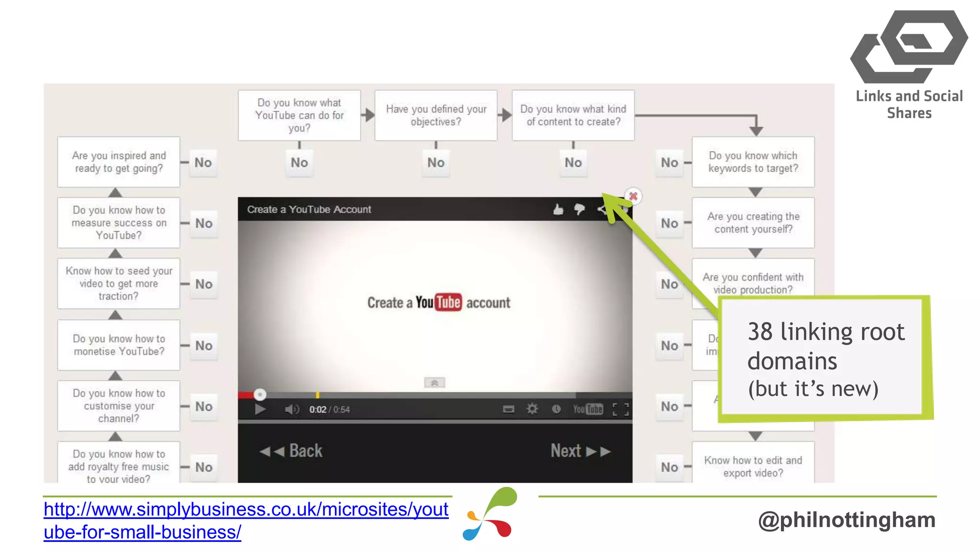Select 'Do you know which keywords to target' box
Screen dimensions: 980x551
pyautogui.click(x=753, y=162)
